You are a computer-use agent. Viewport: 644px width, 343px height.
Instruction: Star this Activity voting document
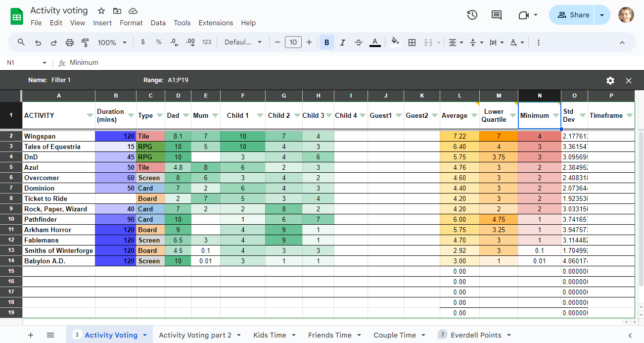(x=101, y=10)
